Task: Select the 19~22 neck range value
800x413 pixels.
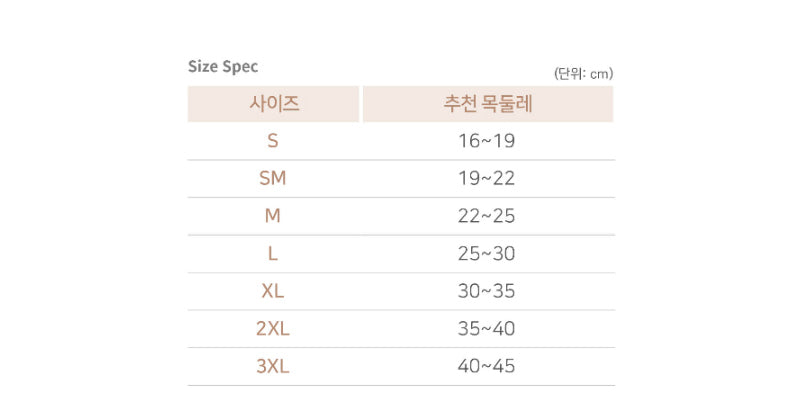Action: point(486,179)
